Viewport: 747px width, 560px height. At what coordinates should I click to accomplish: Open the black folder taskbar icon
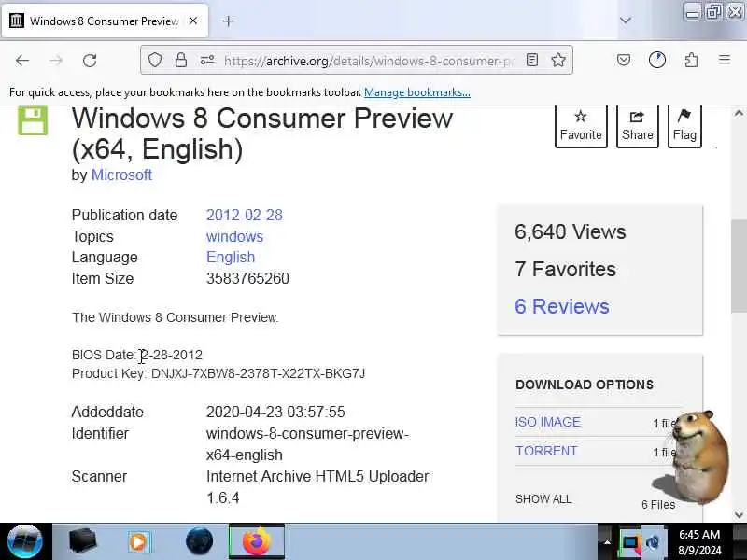click(82, 541)
